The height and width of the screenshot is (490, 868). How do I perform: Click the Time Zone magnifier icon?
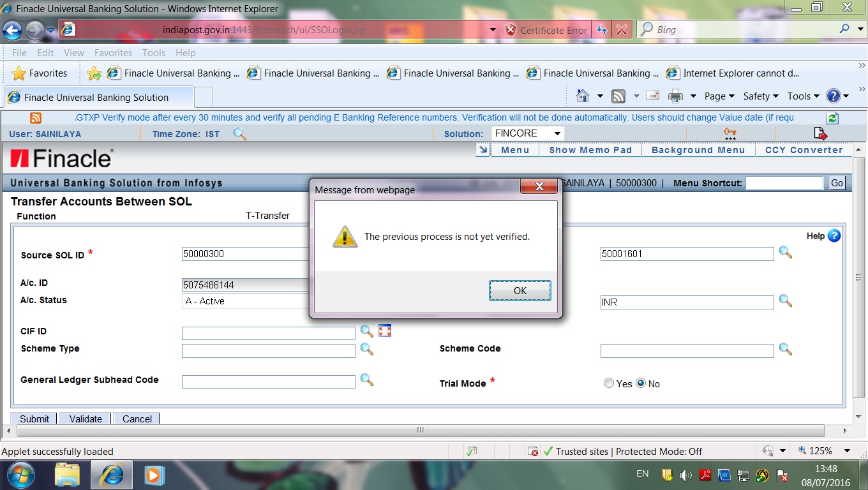coord(239,134)
